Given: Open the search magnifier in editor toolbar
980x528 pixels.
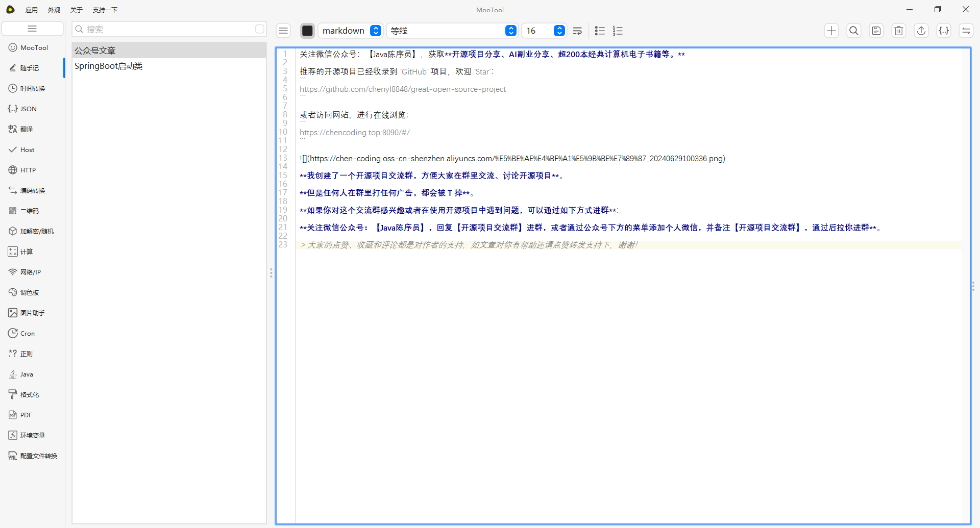Looking at the screenshot, I should pos(853,31).
